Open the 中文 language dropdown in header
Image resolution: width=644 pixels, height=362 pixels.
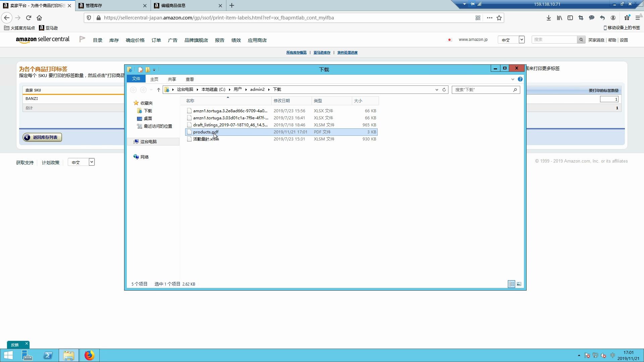(511, 40)
